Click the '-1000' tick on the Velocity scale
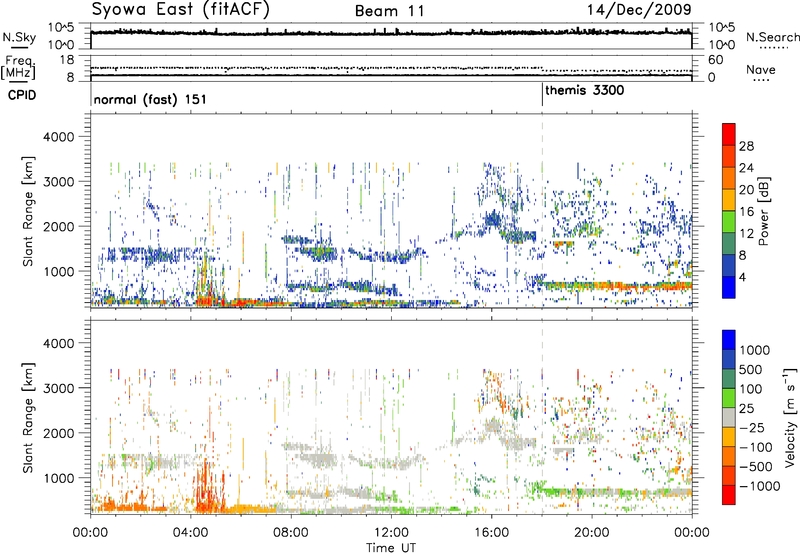800x554 pixels. point(759,486)
